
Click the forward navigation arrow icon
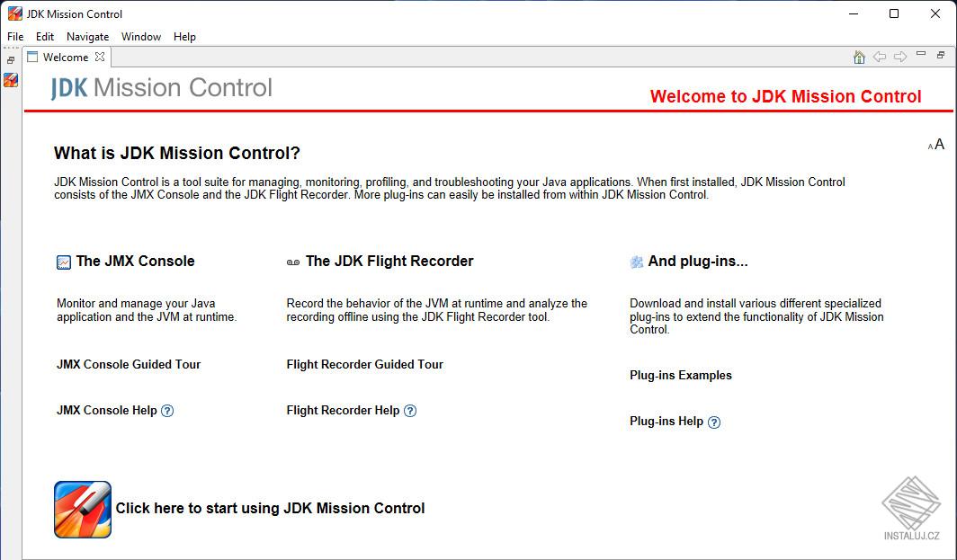900,57
